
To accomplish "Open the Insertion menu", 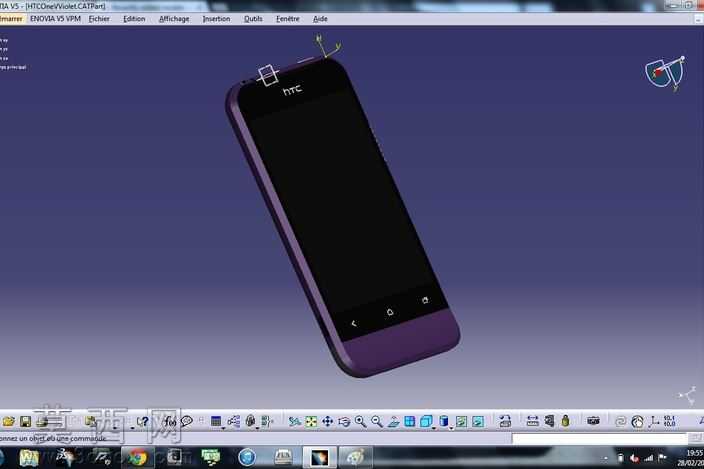I will point(216,19).
